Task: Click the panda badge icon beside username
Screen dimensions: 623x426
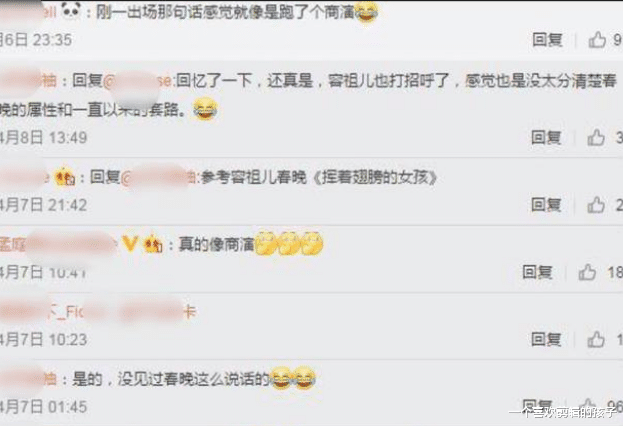Action: click(x=71, y=11)
